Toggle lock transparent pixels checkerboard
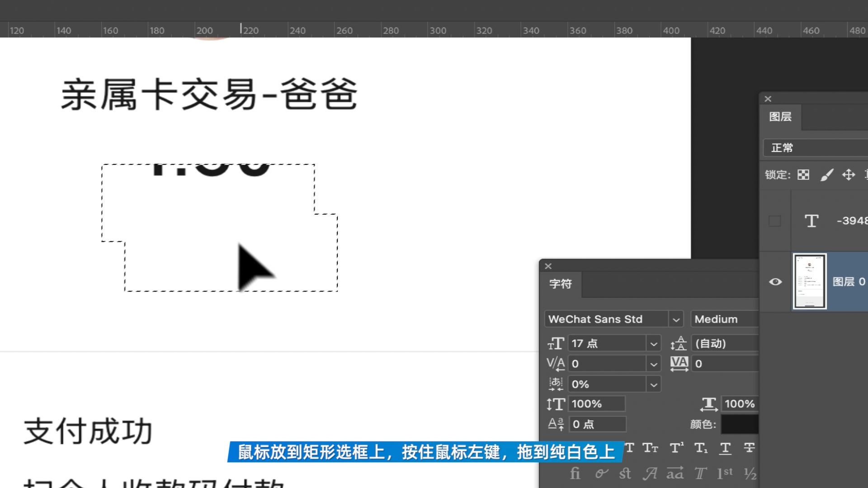The height and width of the screenshot is (488, 868). [x=803, y=175]
